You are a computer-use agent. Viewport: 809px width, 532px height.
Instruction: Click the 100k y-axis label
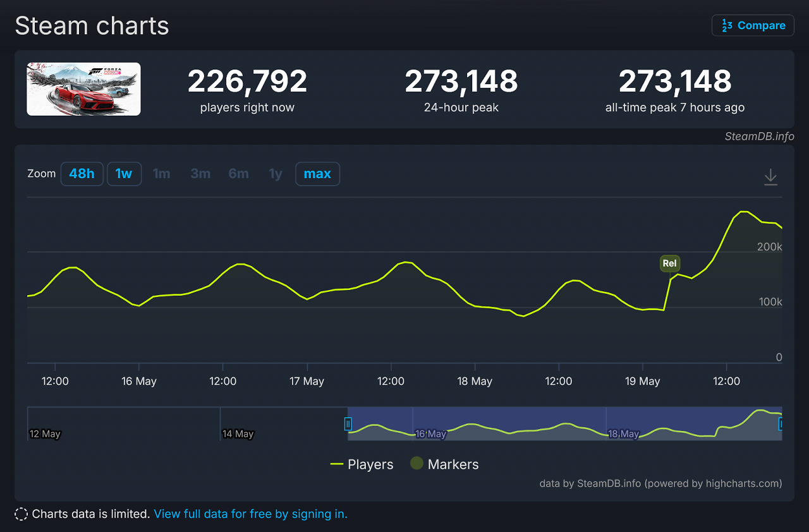[x=770, y=302]
